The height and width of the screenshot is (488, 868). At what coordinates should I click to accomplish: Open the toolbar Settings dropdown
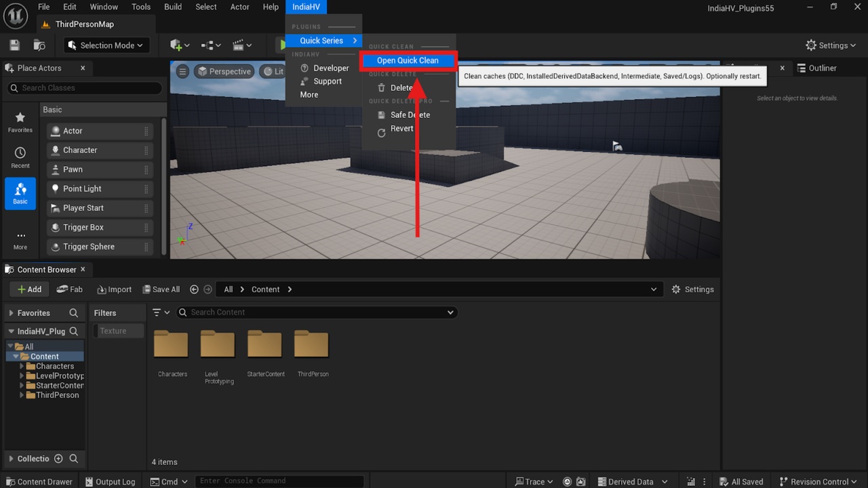point(831,45)
